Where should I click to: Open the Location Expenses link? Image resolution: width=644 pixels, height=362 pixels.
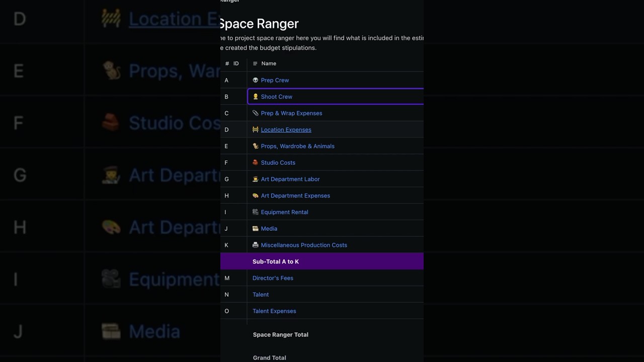286,130
